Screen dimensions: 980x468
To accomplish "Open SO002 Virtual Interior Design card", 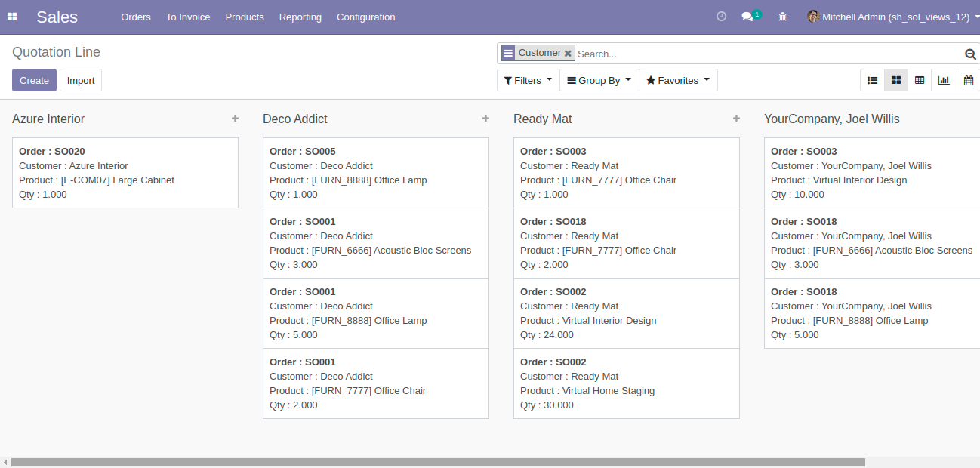I will [627, 313].
